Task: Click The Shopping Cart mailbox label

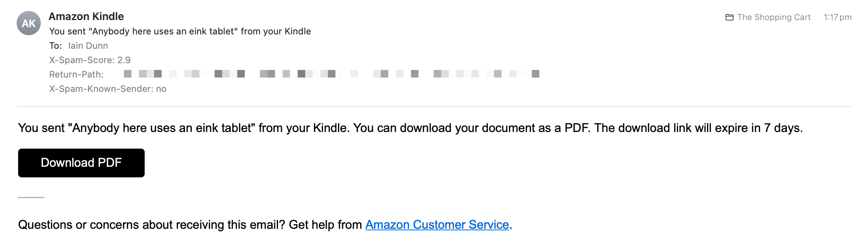Action: click(774, 17)
